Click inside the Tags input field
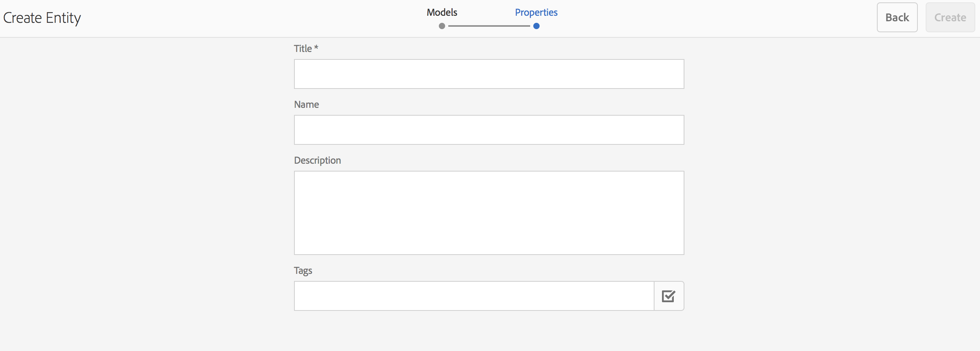This screenshot has height=351, width=980. click(x=474, y=296)
